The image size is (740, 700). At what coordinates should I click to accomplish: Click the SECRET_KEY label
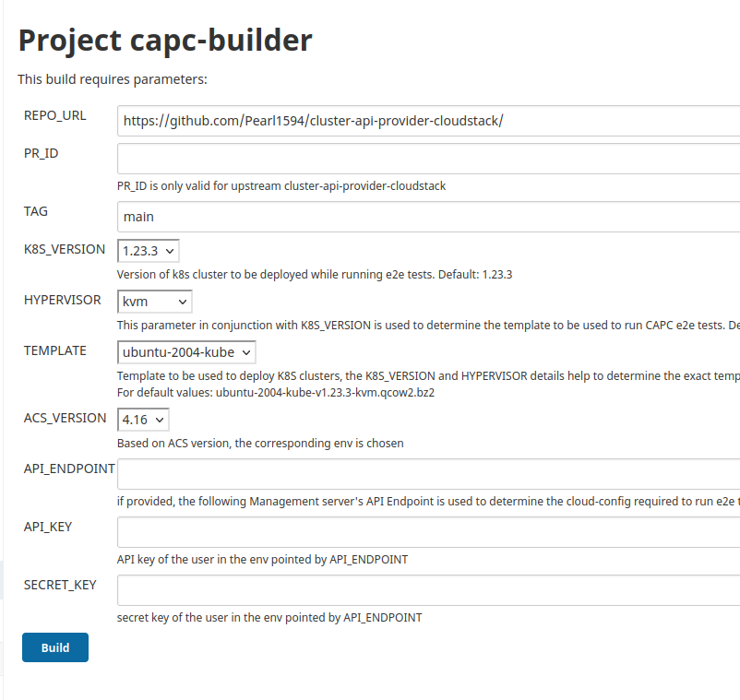[x=60, y=585]
